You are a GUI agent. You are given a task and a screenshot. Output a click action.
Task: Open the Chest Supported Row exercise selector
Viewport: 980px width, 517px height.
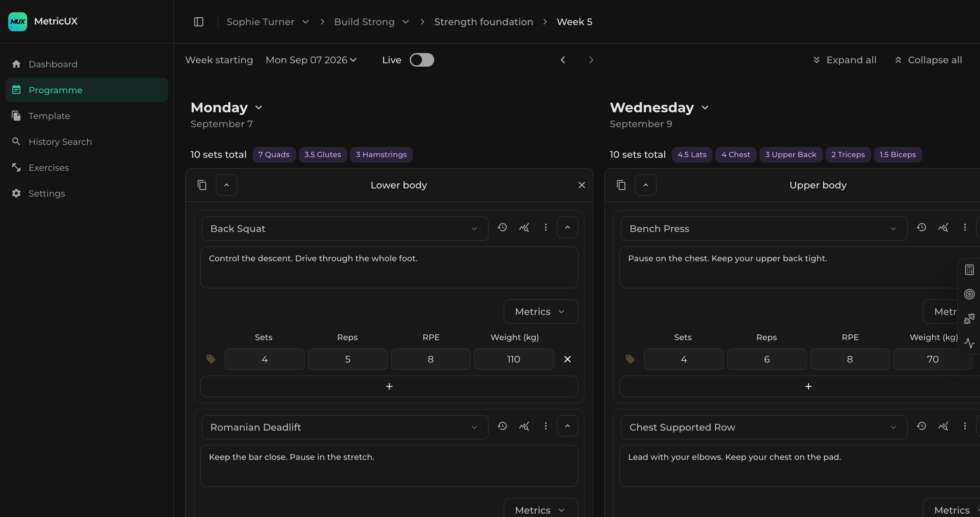click(764, 427)
